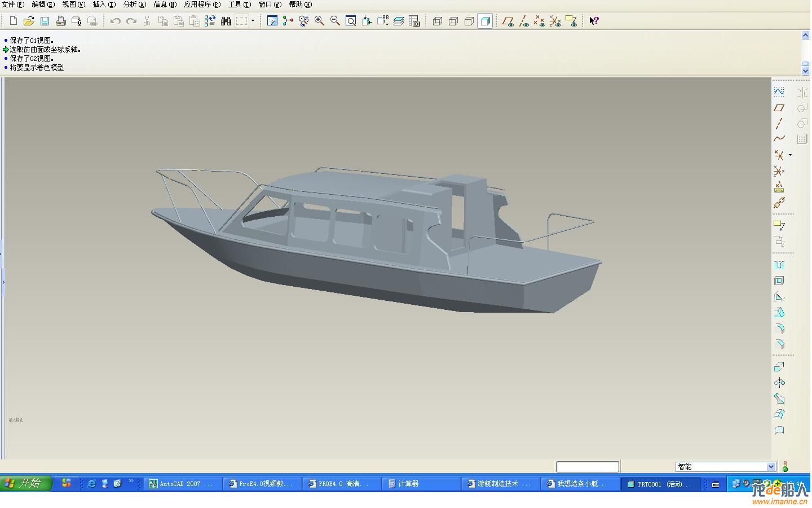Image resolution: width=812 pixels, height=508 pixels.
Task: Switch to no hidden display
Action: [x=469, y=21]
